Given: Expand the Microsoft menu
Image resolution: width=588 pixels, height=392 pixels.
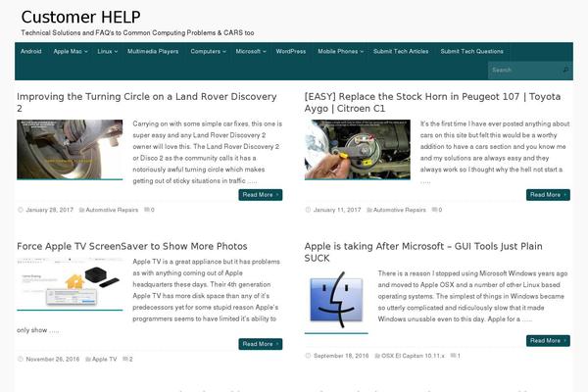Looking at the screenshot, I should (251, 51).
